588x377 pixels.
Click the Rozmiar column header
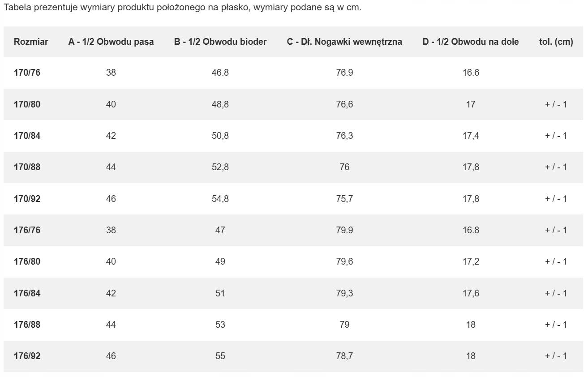tap(31, 42)
